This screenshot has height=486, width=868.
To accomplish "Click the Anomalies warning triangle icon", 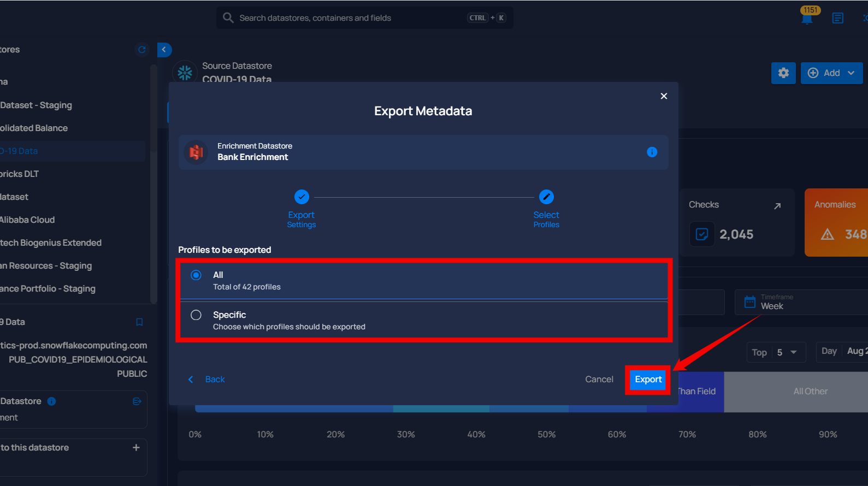I will click(828, 234).
